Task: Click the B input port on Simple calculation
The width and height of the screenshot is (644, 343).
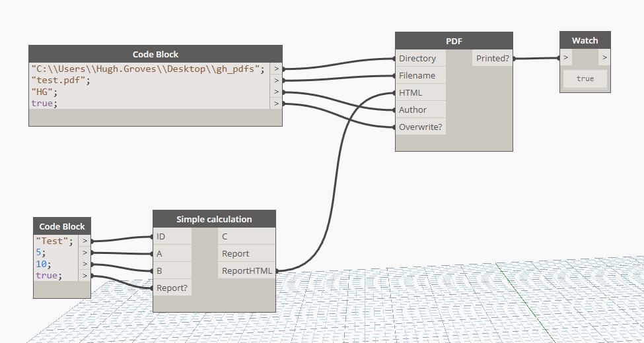Action: click(x=172, y=271)
